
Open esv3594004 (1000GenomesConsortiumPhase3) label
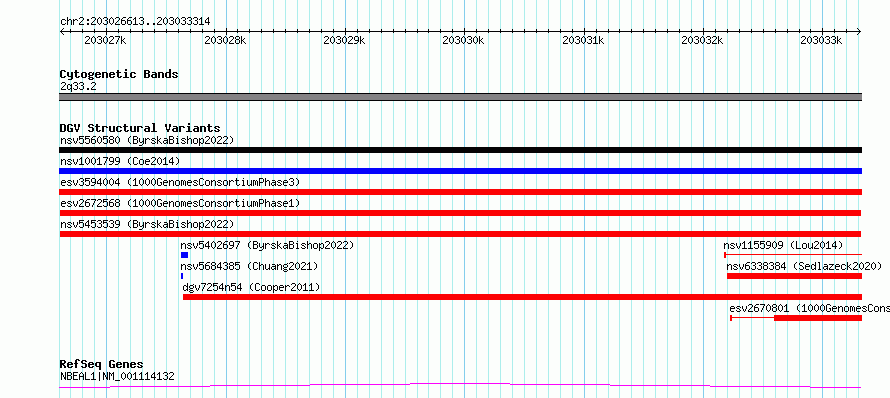[x=180, y=182]
